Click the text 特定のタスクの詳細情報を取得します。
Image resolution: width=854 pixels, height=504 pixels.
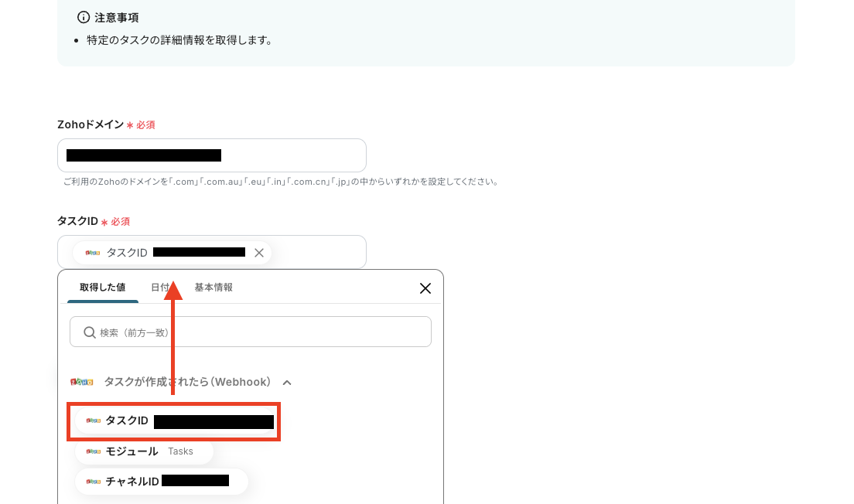coord(181,40)
